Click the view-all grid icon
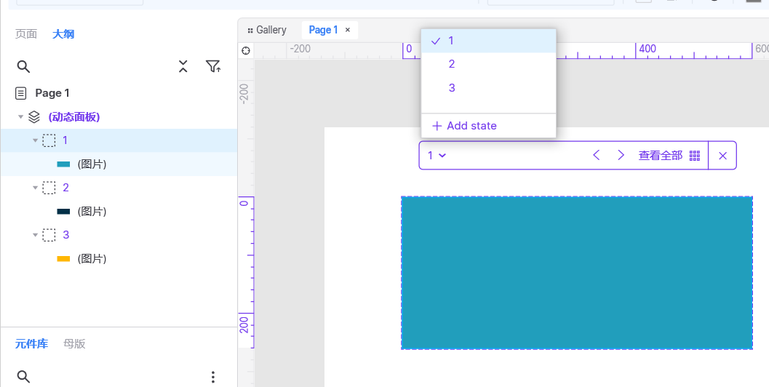Viewport: 769px width, 387px height. 694,155
